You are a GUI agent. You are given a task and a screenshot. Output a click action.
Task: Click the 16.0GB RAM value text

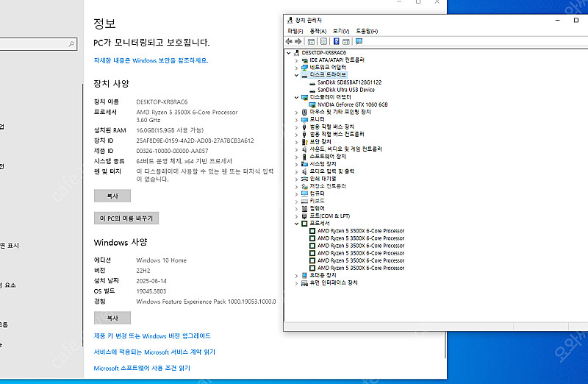coord(170,130)
